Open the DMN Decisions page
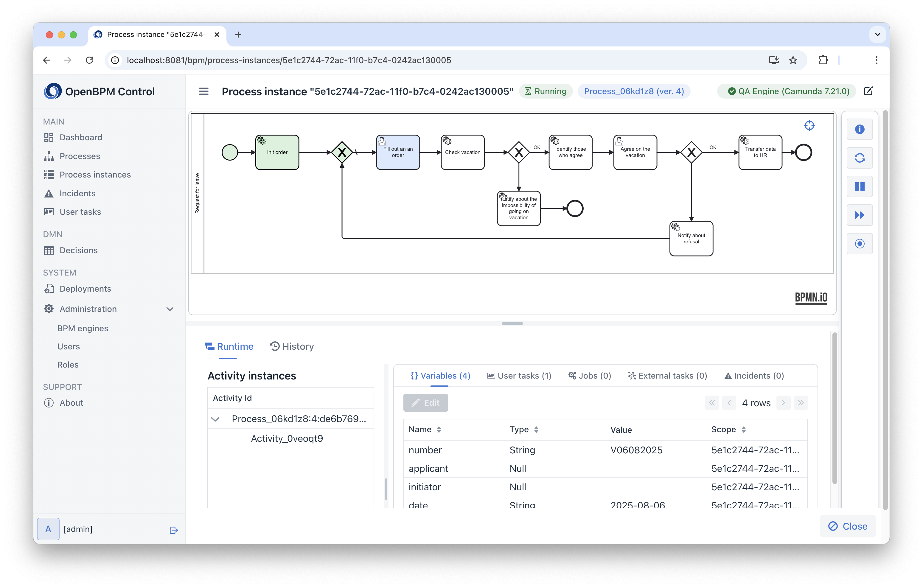 point(71,250)
